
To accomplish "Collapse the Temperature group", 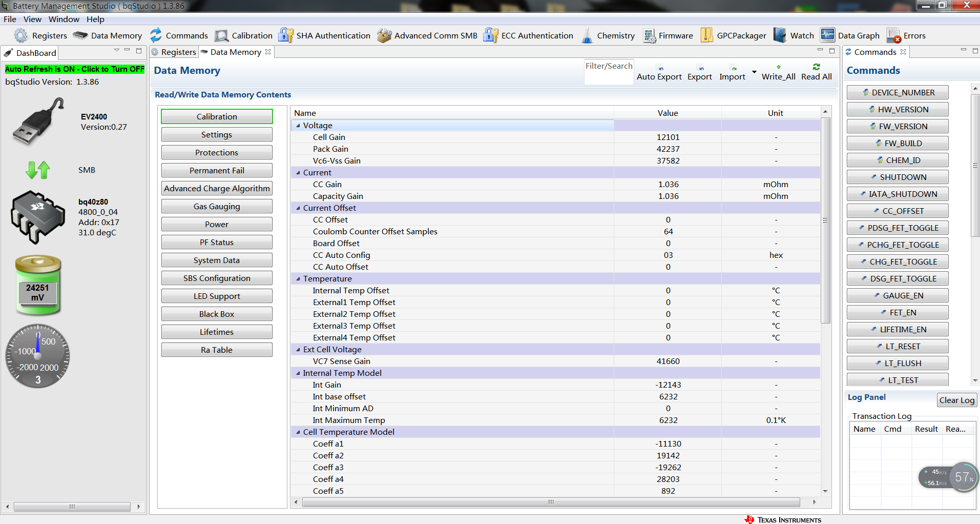I will click(298, 279).
